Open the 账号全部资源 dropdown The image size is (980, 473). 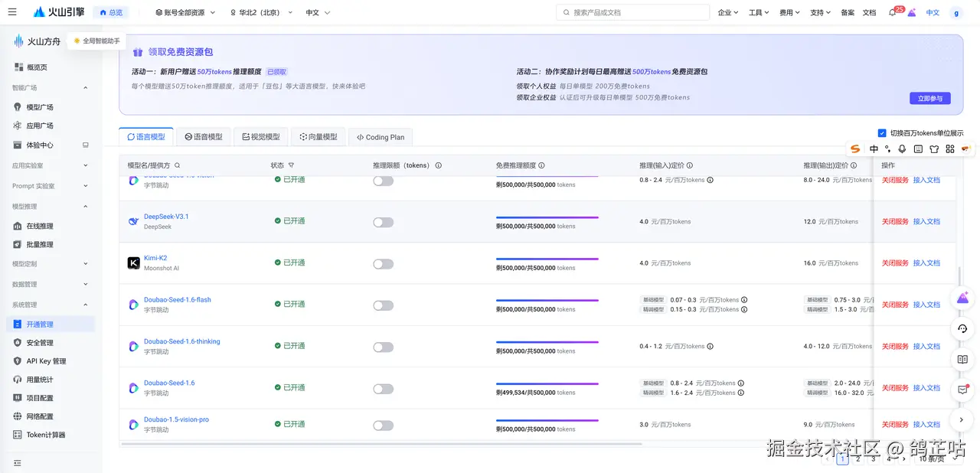(185, 13)
